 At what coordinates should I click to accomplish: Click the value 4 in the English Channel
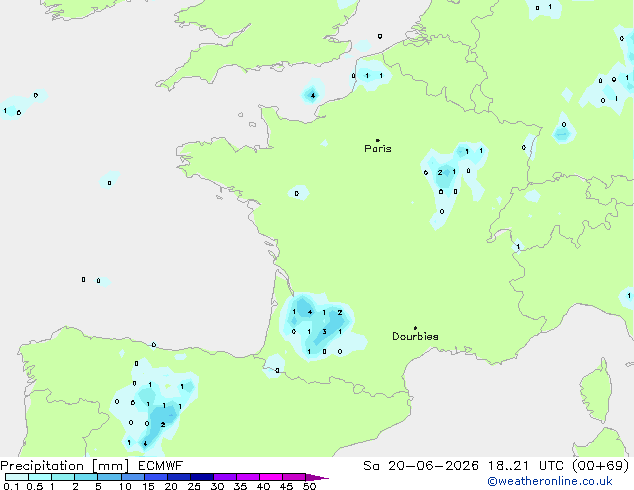(313, 96)
